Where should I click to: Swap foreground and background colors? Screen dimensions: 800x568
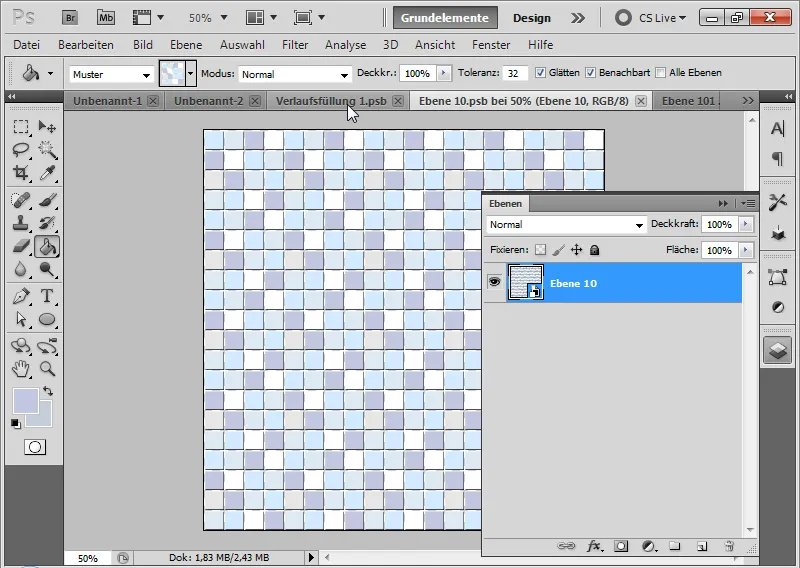[x=48, y=391]
